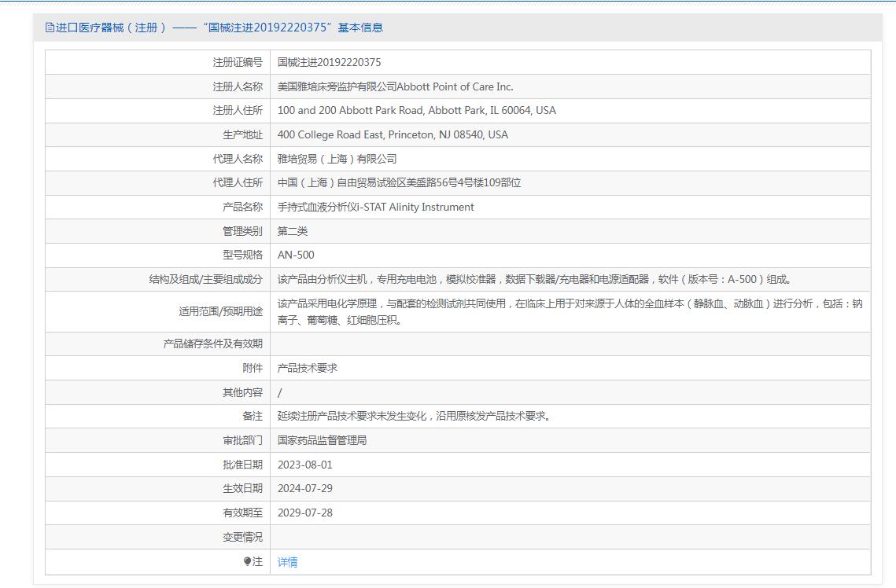Select registration number 国械注进20192220375 in the table

point(329,62)
